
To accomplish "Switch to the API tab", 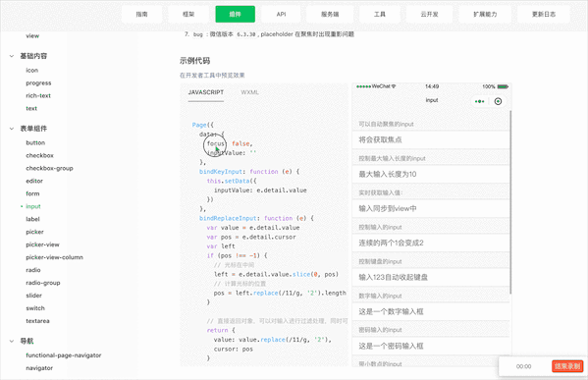I will (x=282, y=15).
